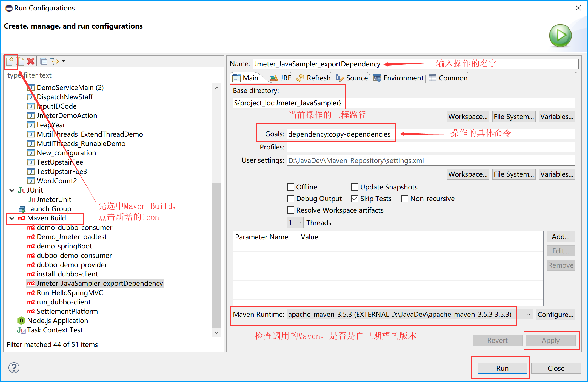Uncheck the Skip Tests checkbox
588x382 pixels.
pos(355,199)
